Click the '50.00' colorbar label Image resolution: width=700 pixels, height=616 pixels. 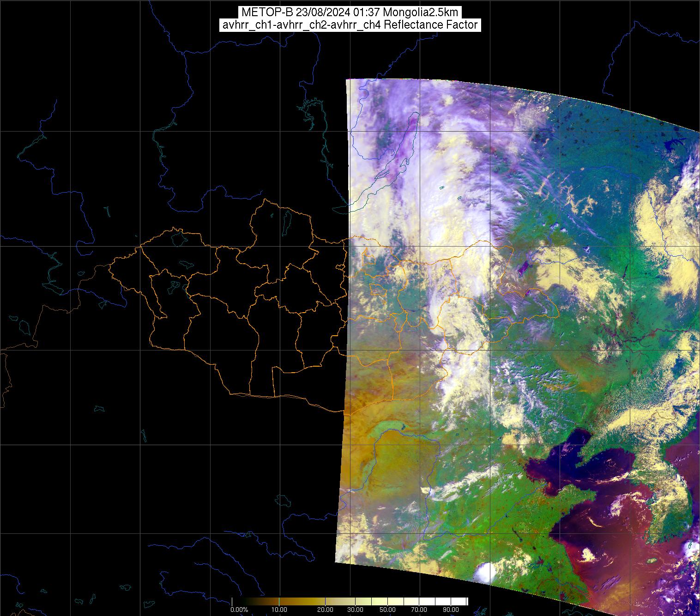[x=388, y=610]
